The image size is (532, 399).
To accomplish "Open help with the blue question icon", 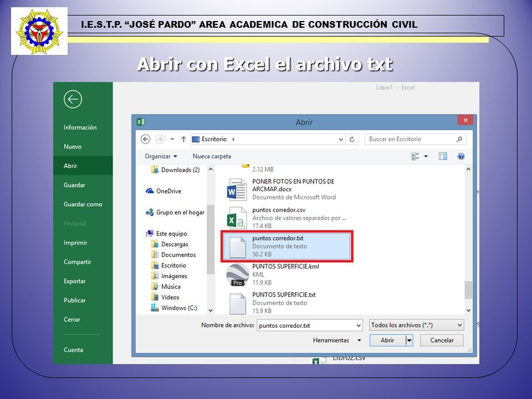I will click(461, 156).
